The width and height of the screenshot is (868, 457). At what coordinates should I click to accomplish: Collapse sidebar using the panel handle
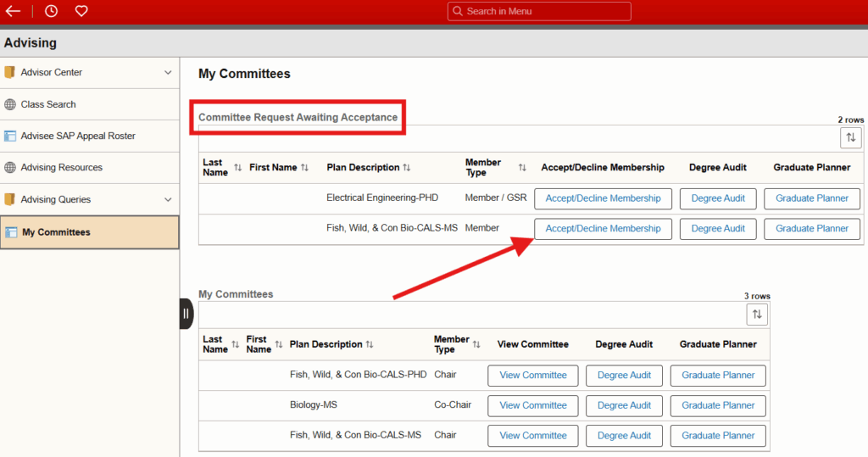point(186,314)
